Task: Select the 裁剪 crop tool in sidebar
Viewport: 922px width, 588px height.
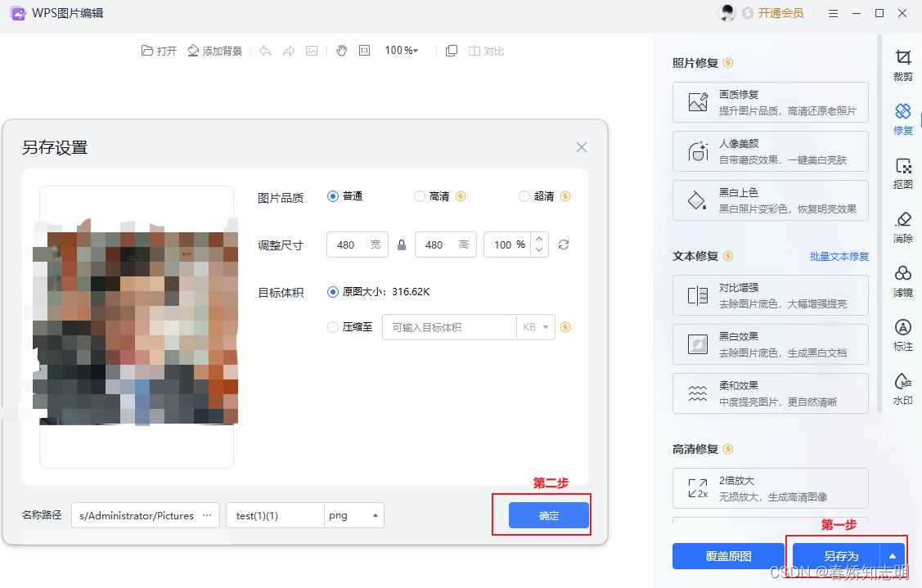Action: [902, 65]
